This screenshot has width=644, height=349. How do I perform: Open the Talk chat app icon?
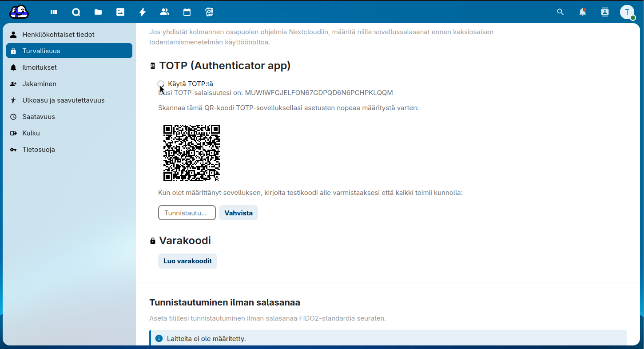point(76,12)
